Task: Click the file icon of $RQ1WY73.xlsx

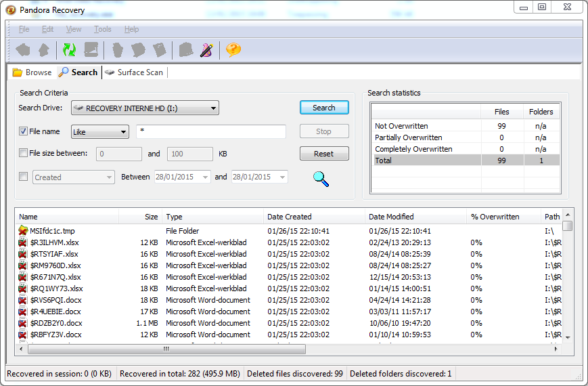Action: tap(23, 288)
